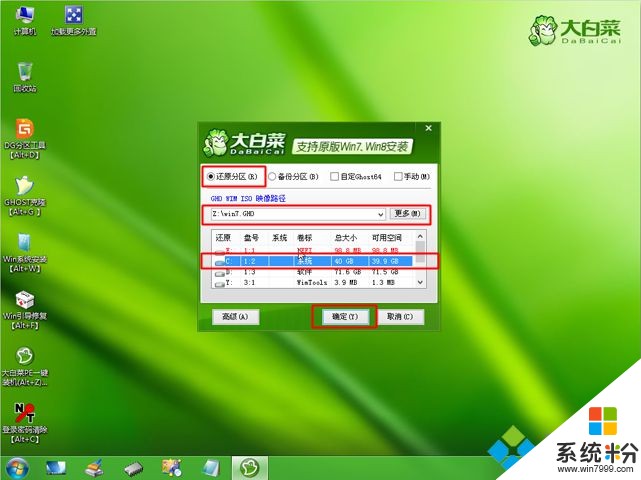This screenshot has width=641, height=480.
Task: Select the D: 1:3 partition row
Action: point(313,272)
